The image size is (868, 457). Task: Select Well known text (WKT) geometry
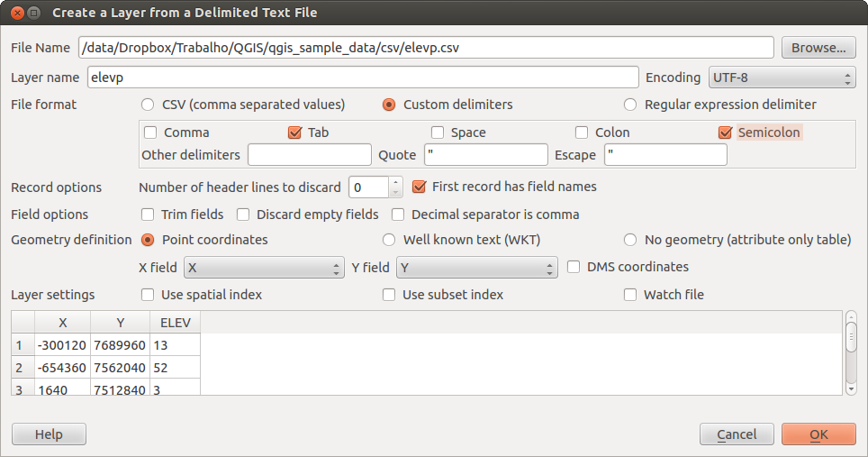pyautogui.click(x=389, y=240)
